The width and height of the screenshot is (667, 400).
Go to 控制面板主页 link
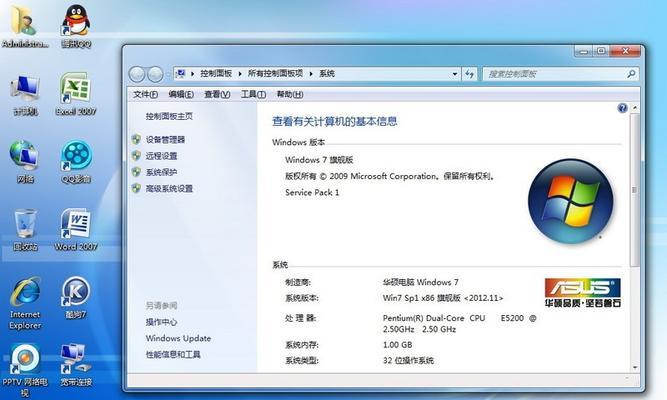point(169,116)
